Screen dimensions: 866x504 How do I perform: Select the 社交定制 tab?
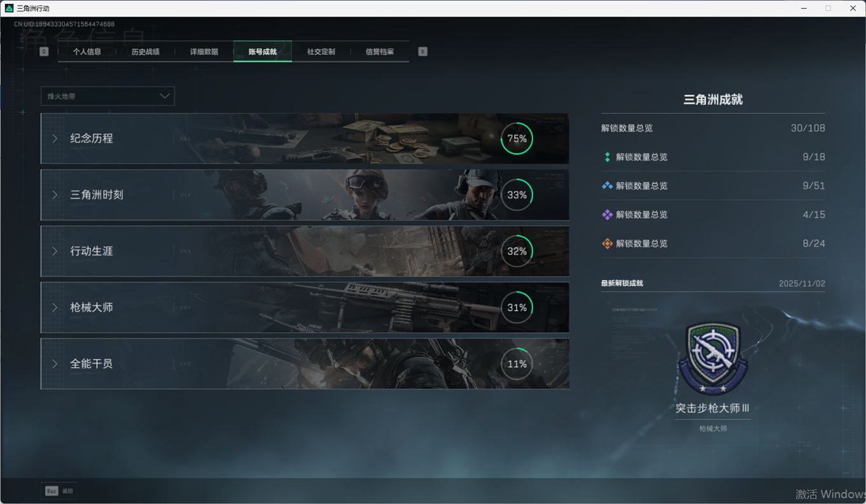pos(321,52)
